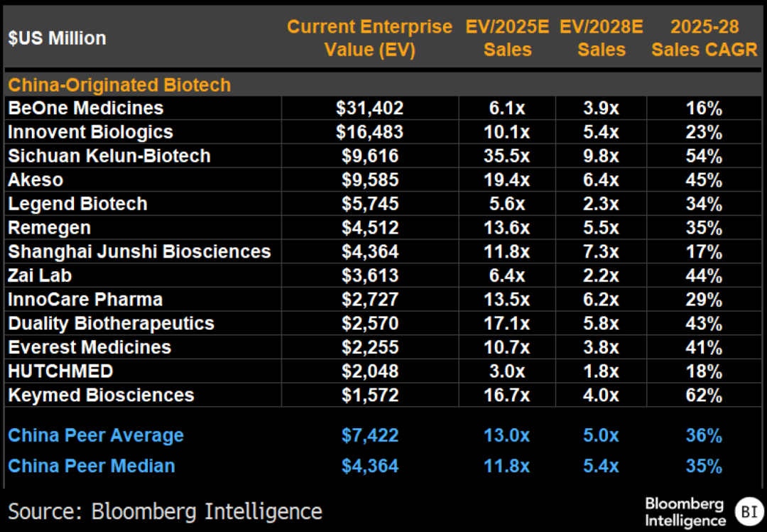Click Zai Lab EV value $3,613

(x=370, y=276)
